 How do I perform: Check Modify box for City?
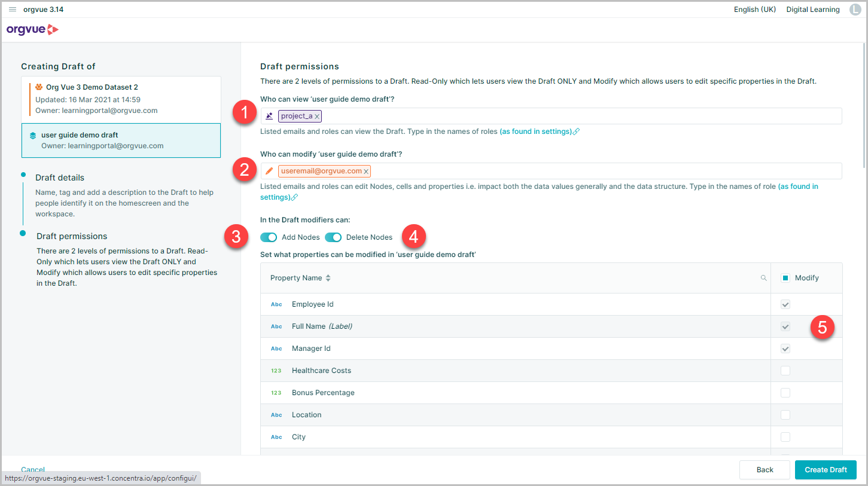tap(785, 437)
